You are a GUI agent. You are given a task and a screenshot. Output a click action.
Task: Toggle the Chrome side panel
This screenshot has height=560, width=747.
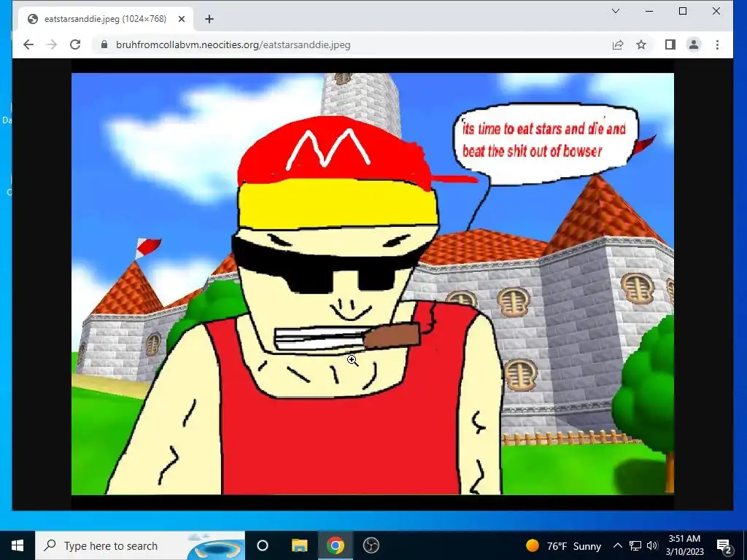click(670, 44)
